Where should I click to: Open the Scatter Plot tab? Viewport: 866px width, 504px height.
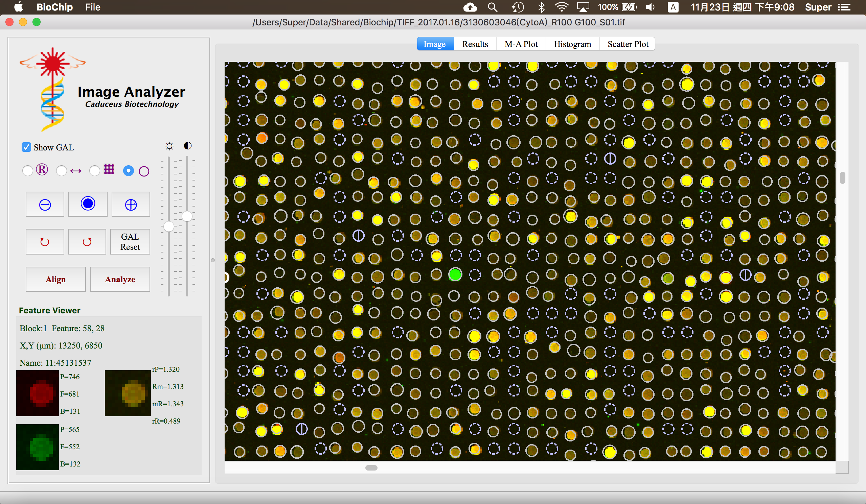[628, 44]
